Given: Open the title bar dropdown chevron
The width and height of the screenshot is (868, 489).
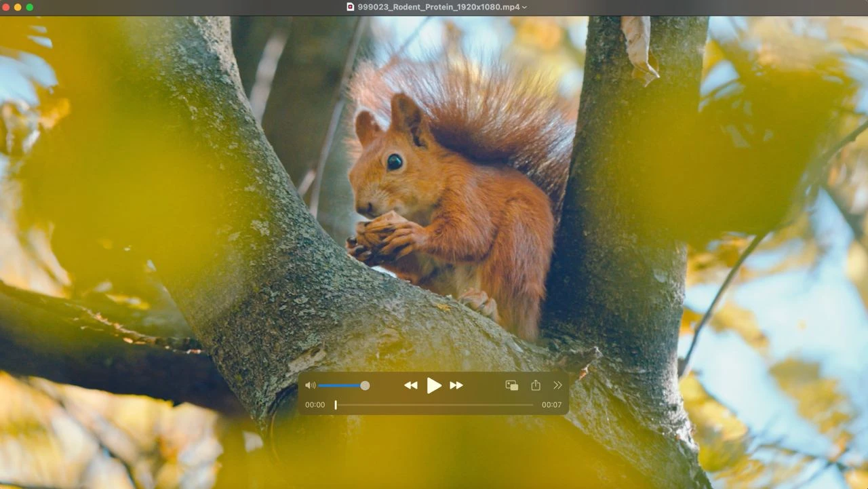Looking at the screenshot, I should coord(525,7).
